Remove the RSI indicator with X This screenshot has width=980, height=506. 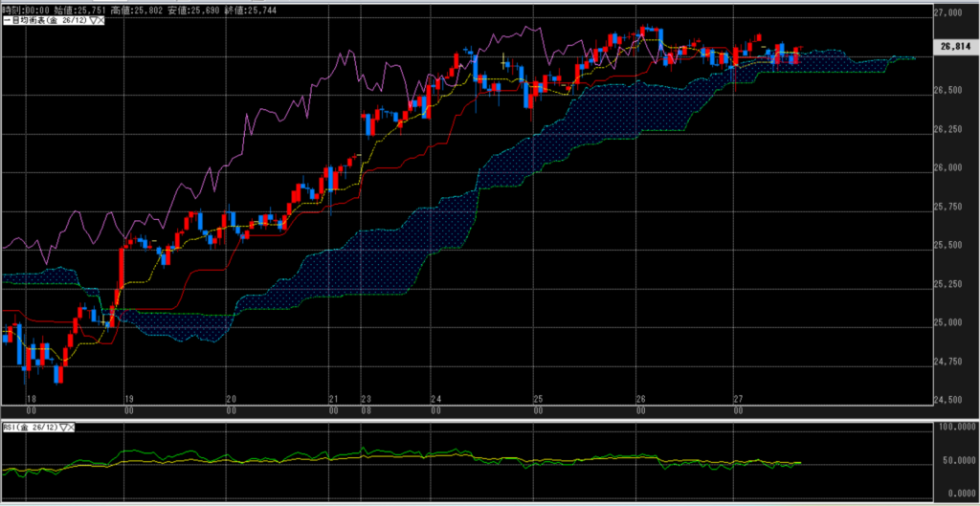point(70,427)
